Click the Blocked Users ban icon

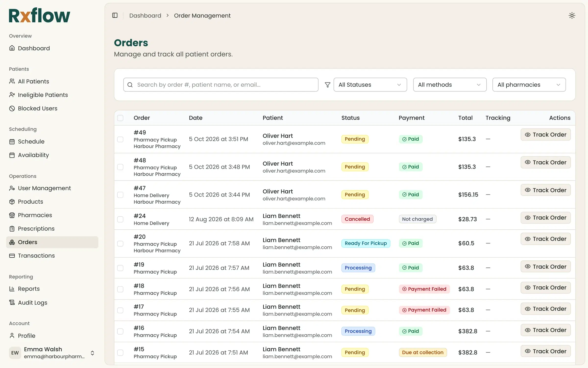coord(12,108)
